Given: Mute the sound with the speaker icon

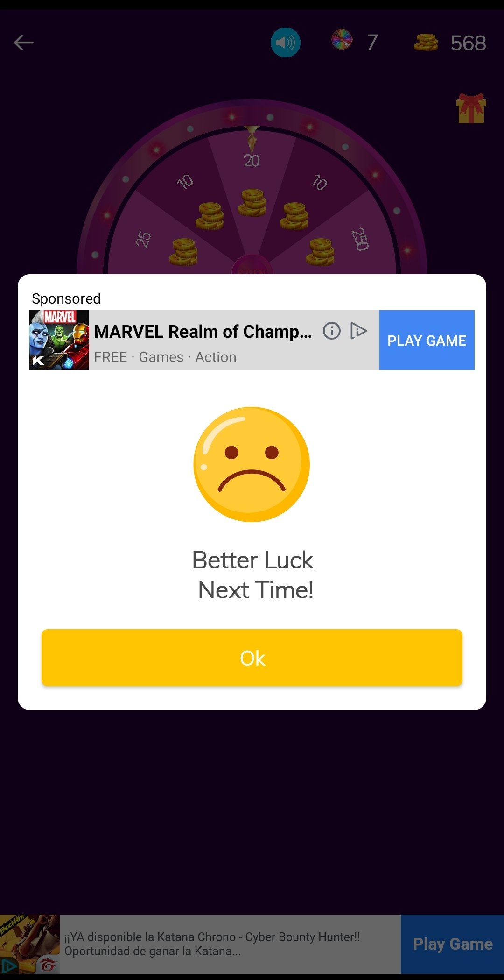Looking at the screenshot, I should tap(286, 43).
